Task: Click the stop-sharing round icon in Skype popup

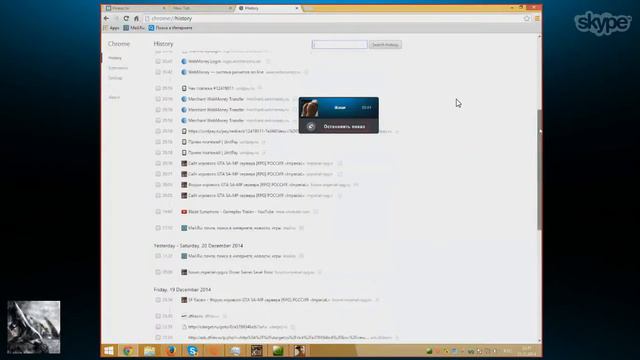Action: click(311, 127)
